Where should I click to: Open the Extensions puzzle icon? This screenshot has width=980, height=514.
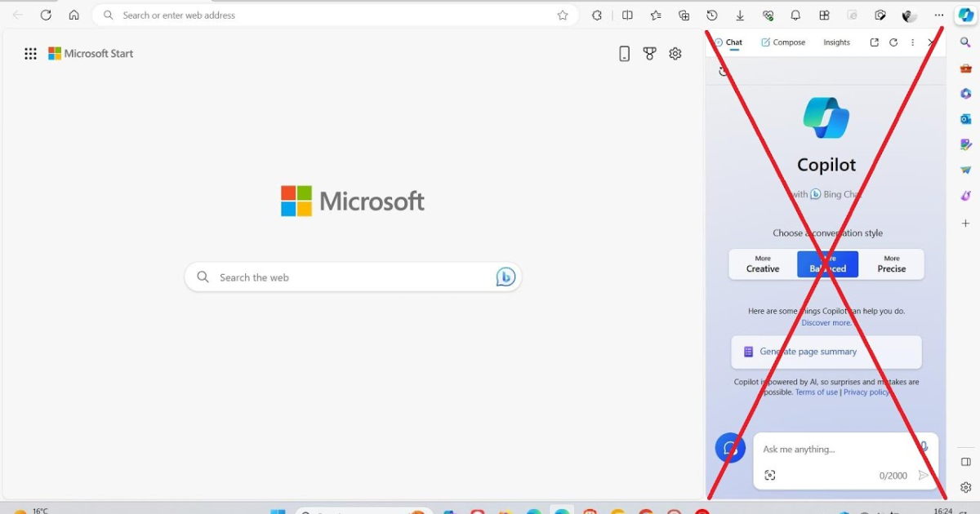click(x=597, y=16)
